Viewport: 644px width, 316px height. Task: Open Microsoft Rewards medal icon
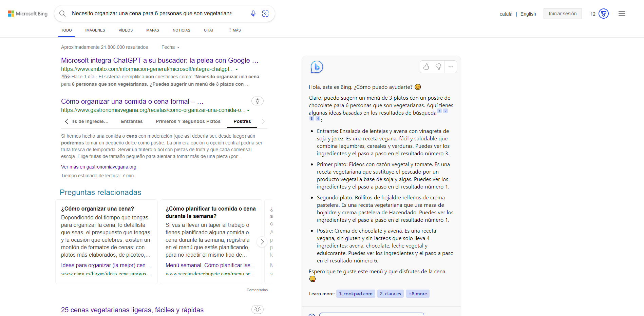click(604, 14)
